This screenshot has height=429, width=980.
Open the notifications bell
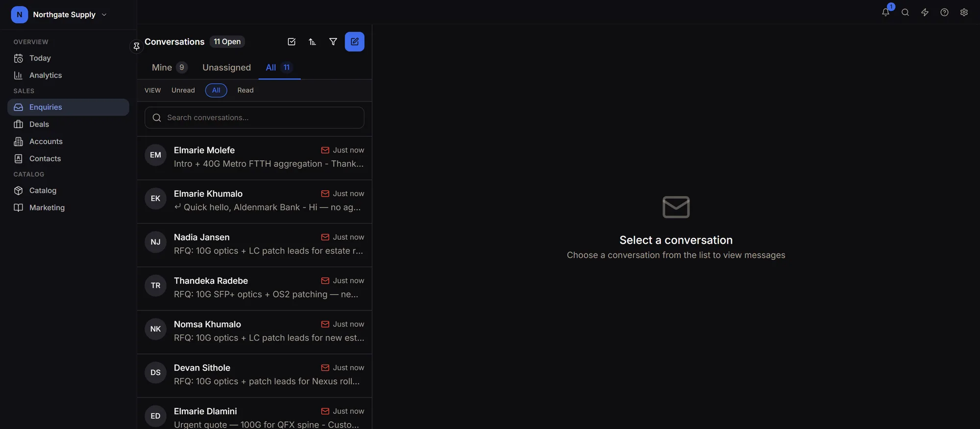pyautogui.click(x=885, y=12)
